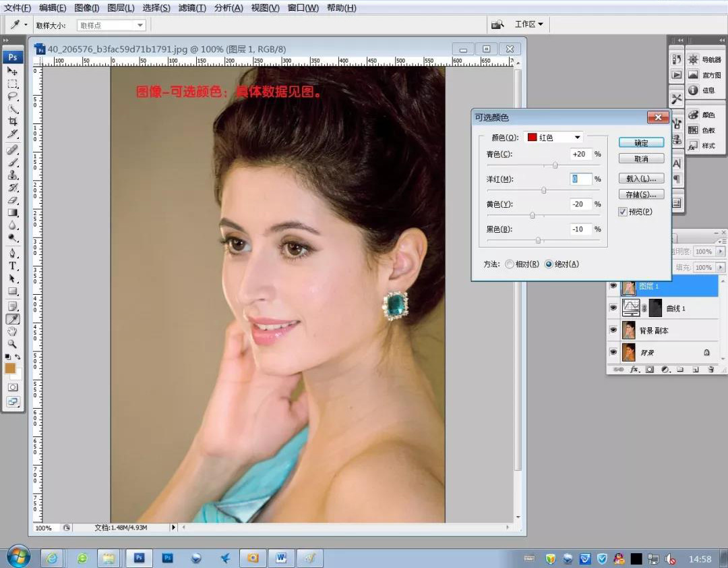Screen dimensions: 728x568
Task: Select the Horizontal Type tool
Action: (x=13, y=266)
